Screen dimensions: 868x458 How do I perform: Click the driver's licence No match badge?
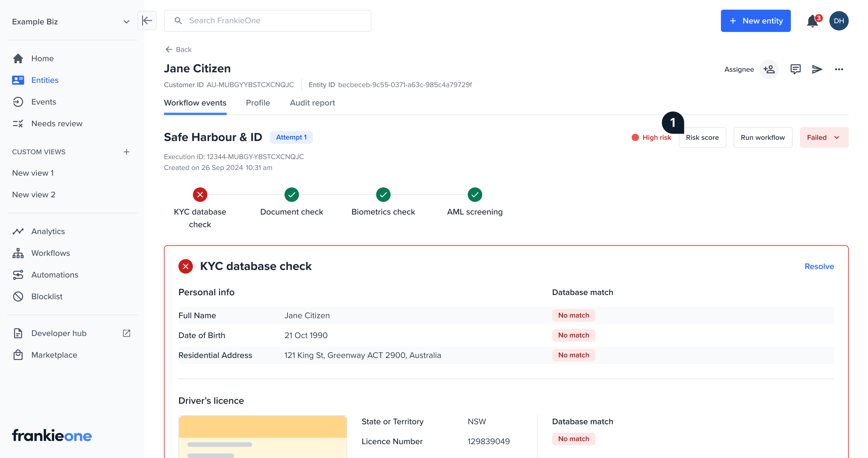(574, 439)
